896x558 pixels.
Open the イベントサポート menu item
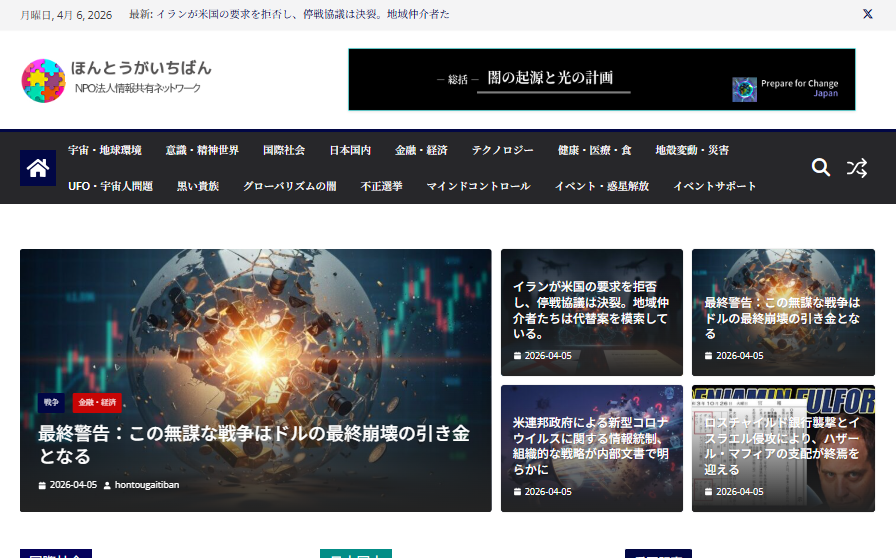click(715, 186)
